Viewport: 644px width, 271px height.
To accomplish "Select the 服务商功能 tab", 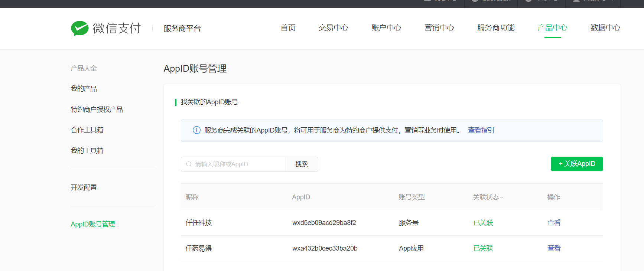I will pyautogui.click(x=496, y=28).
